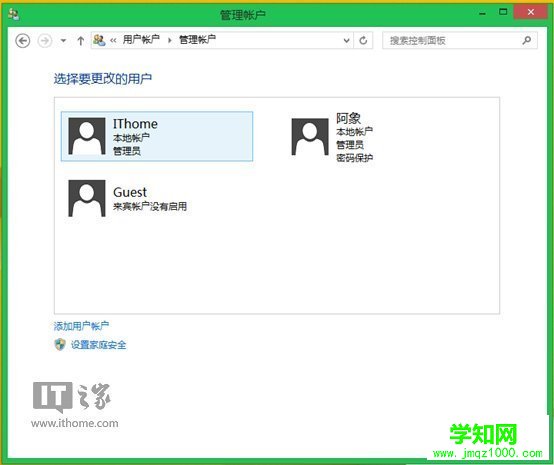The width and height of the screenshot is (554, 465).
Task: Focus the 搜索控制面板 search field
Action: pyautogui.click(x=460, y=41)
